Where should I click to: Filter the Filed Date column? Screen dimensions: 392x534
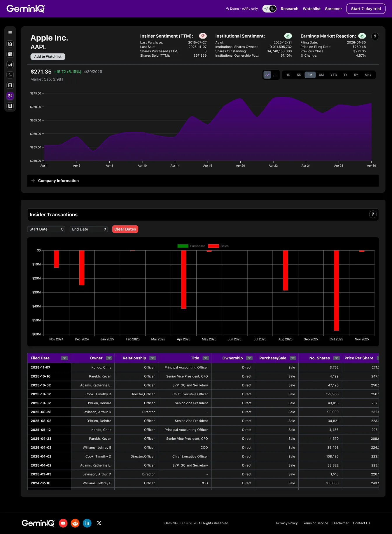(64, 358)
